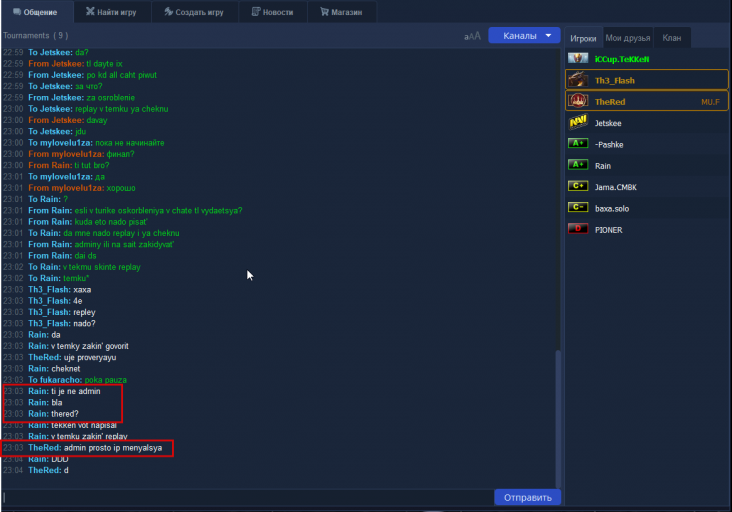Select player baxa.solo in list
The height and width of the screenshot is (512, 732).
tap(647, 208)
